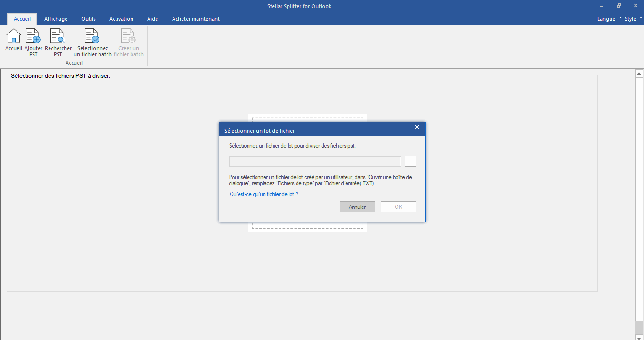
Task: Expand the Langue dropdown
Action: (609, 19)
